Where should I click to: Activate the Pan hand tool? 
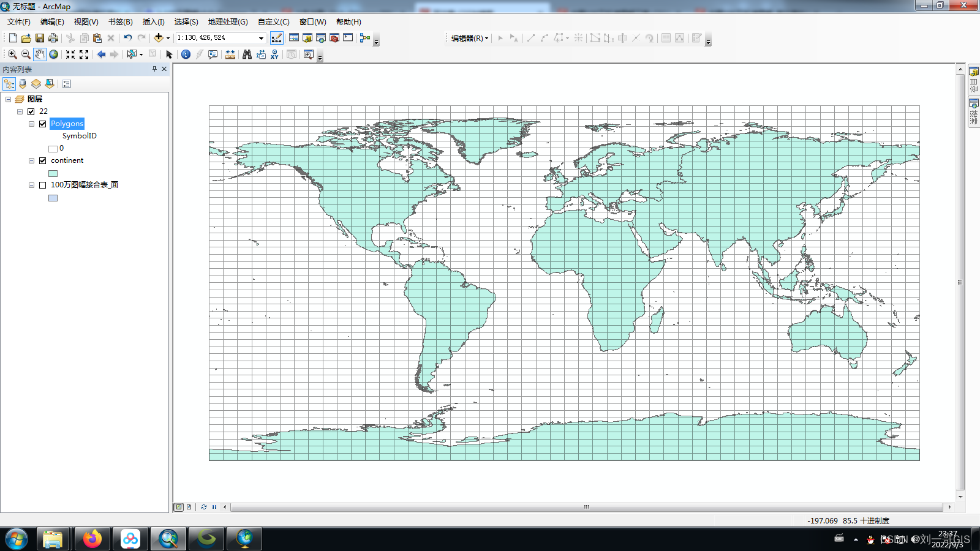click(x=40, y=54)
